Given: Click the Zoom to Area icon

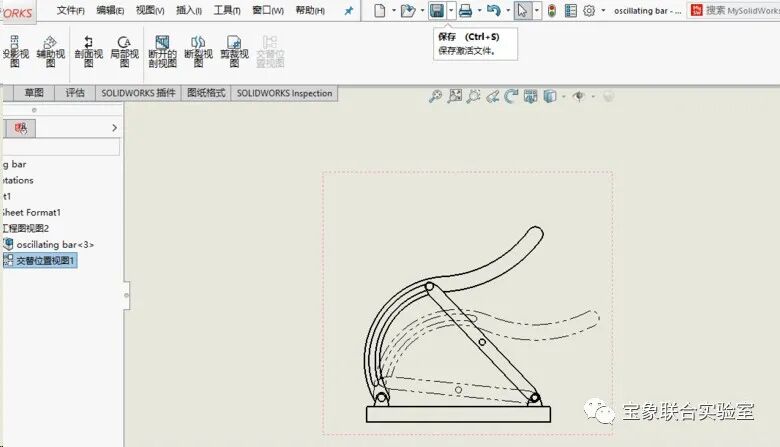Looking at the screenshot, I should [x=455, y=96].
